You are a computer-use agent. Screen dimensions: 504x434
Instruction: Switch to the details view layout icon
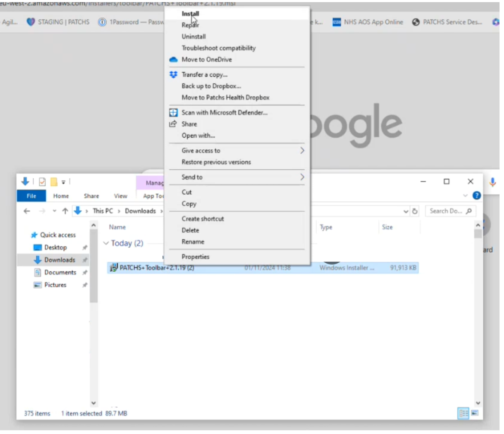[463, 414]
